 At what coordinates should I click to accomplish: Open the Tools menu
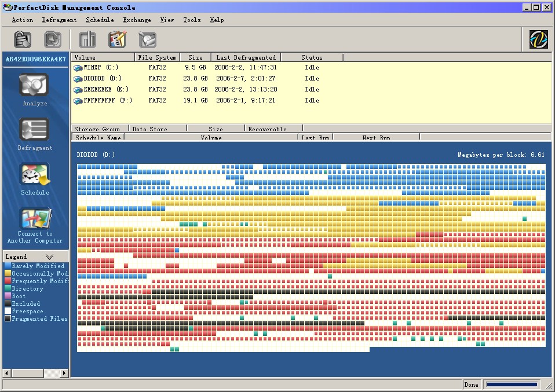click(192, 20)
